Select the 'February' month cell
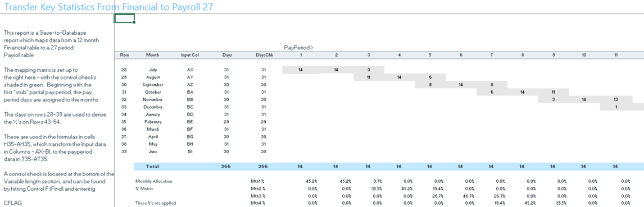This screenshot has width=644, height=207. coord(152,122)
